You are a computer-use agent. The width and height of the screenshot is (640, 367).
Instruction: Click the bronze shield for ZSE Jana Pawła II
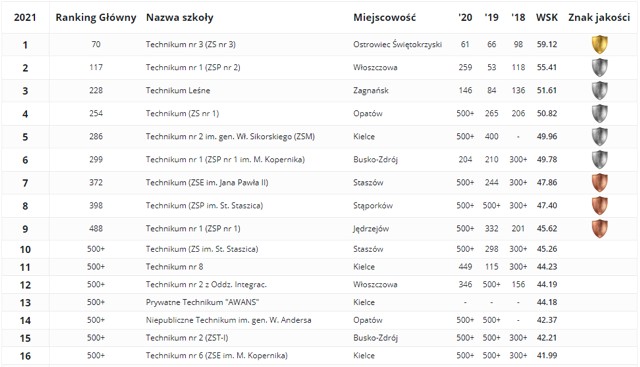click(x=600, y=182)
